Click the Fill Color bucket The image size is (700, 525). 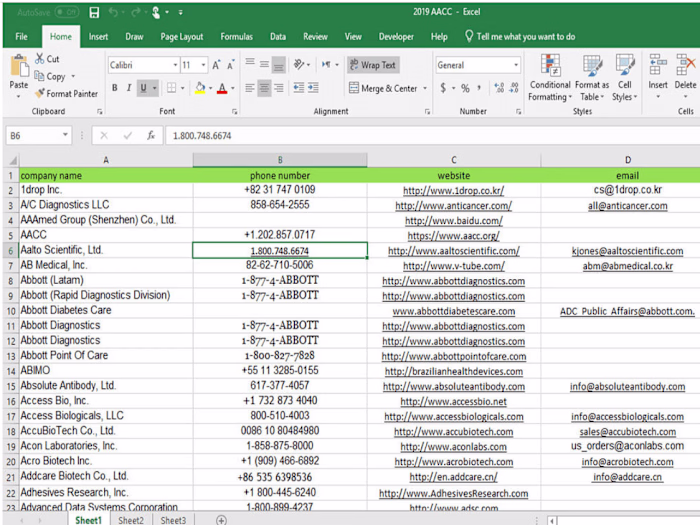tap(200, 88)
